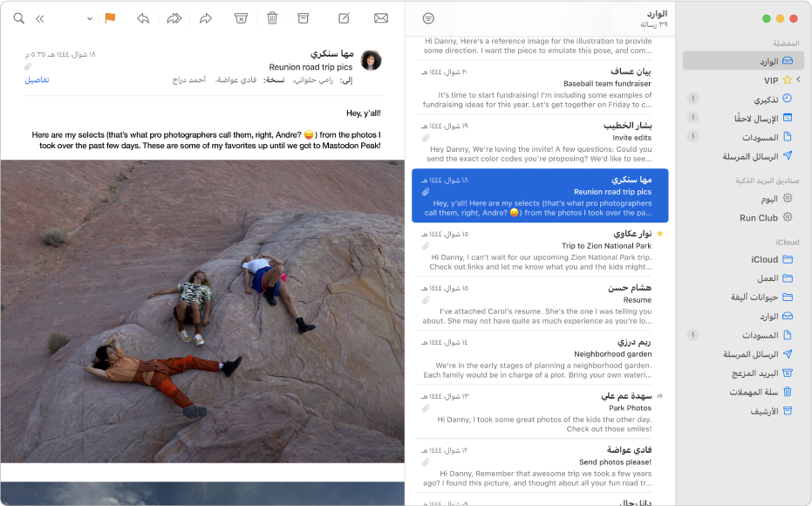Open العمل work folder
This screenshot has width=812, height=506.
pyautogui.click(x=743, y=278)
